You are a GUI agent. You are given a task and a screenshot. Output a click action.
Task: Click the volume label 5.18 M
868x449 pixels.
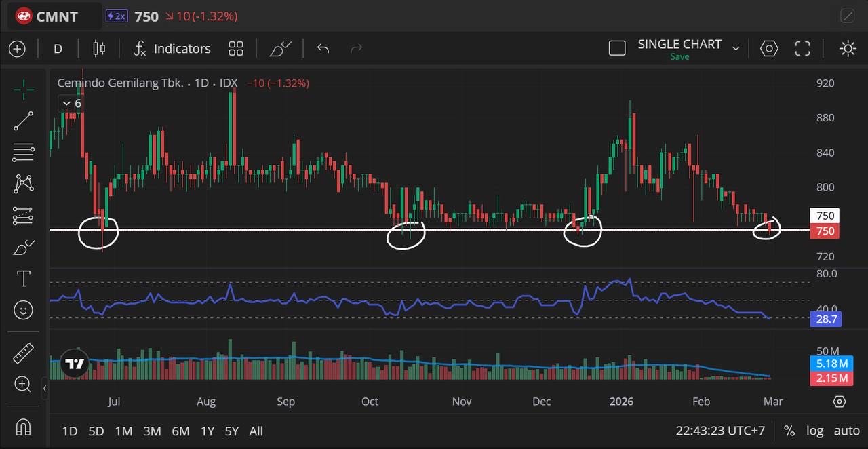pos(832,364)
